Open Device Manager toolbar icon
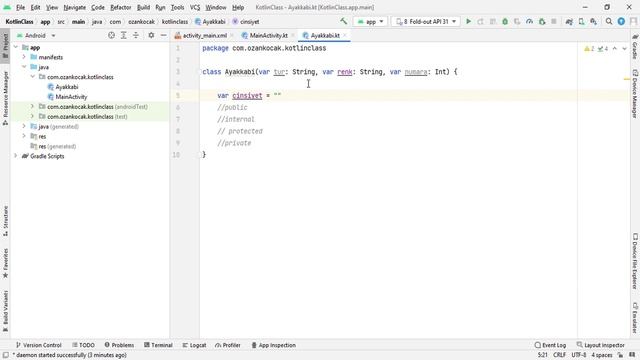 pos(581,21)
